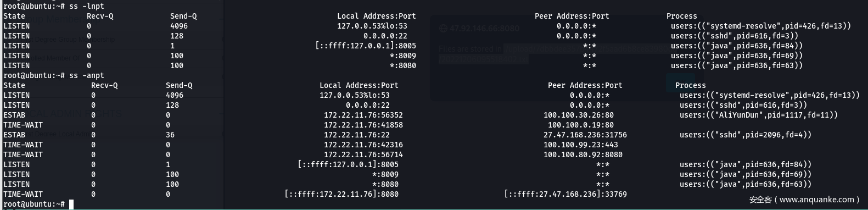Click the Recv-Q header in second table
The image size is (868, 210).
(x=104, y=85)
